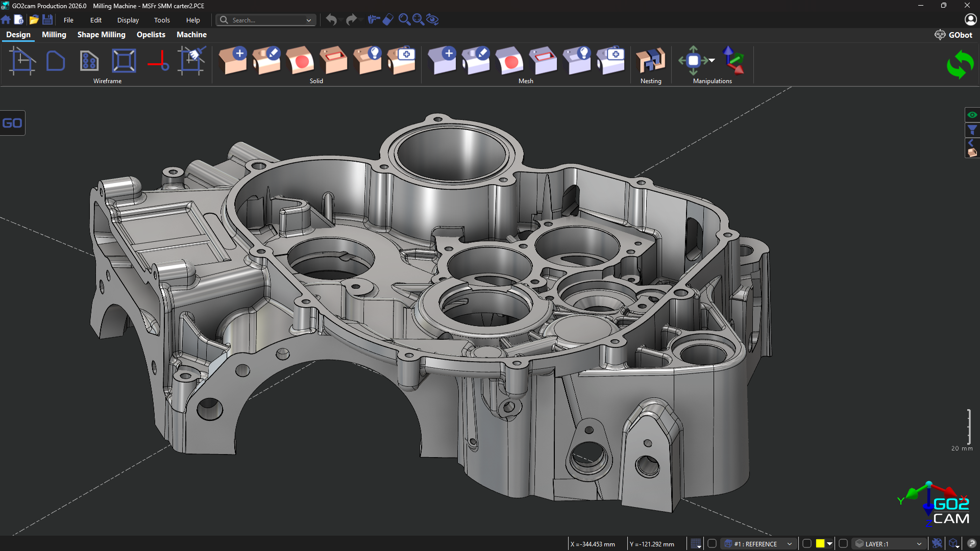Select the Manipulations move icon
Image resolution: width=980 pixels, height=551 pixels.
[693, 61]
